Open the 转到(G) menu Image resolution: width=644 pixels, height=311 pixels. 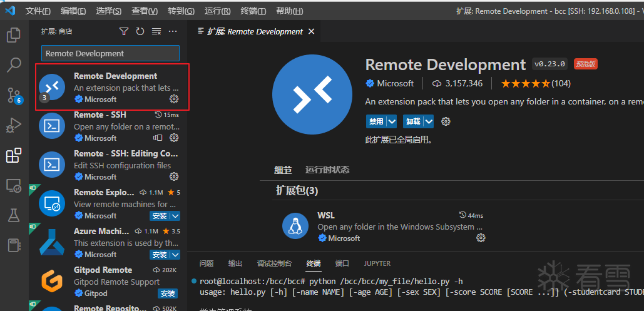[x=181, y=11]
